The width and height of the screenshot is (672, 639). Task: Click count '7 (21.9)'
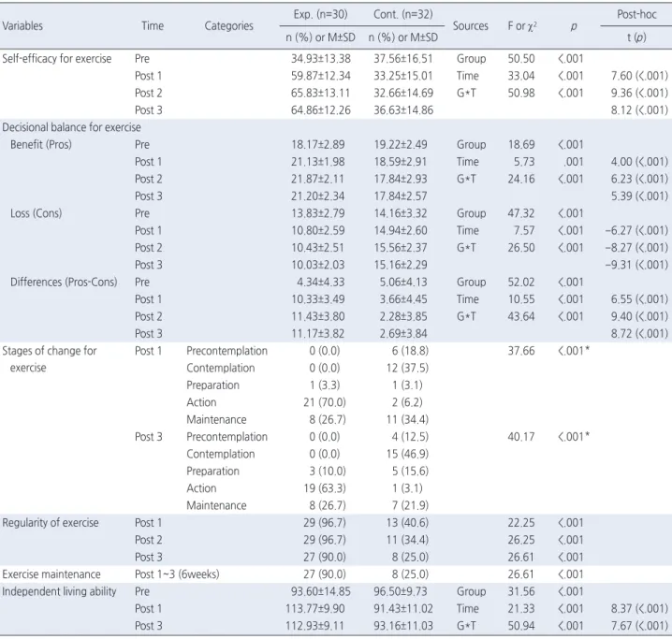(410, 505)
